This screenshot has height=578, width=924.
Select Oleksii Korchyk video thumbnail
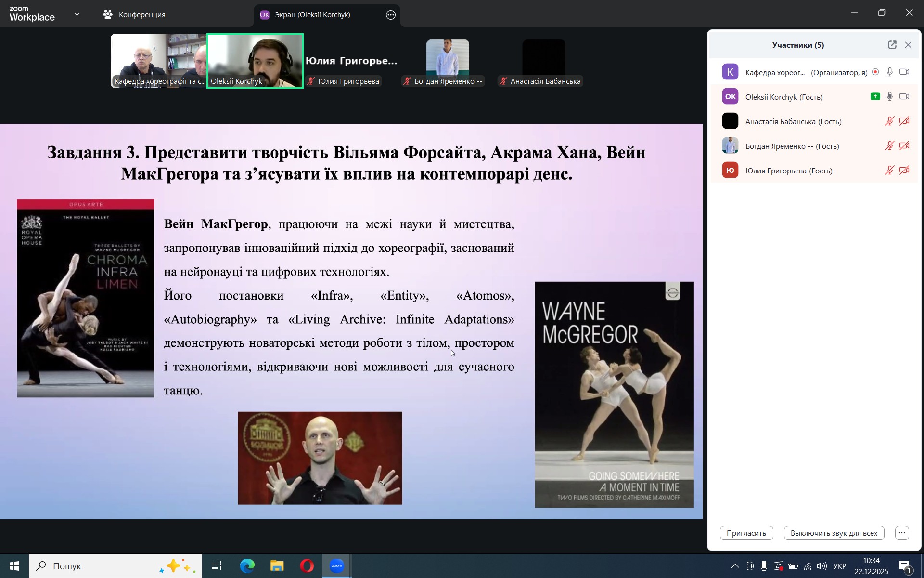coord(255,60)
